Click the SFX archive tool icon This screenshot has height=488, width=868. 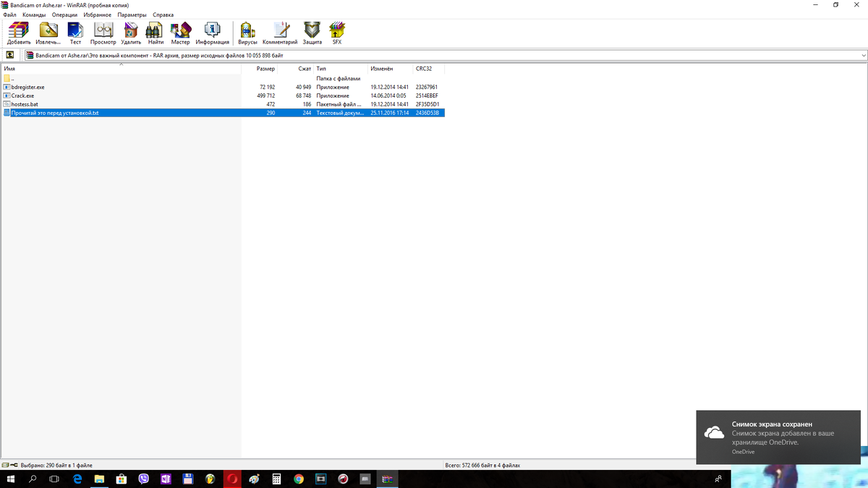(x=337, y=30)
